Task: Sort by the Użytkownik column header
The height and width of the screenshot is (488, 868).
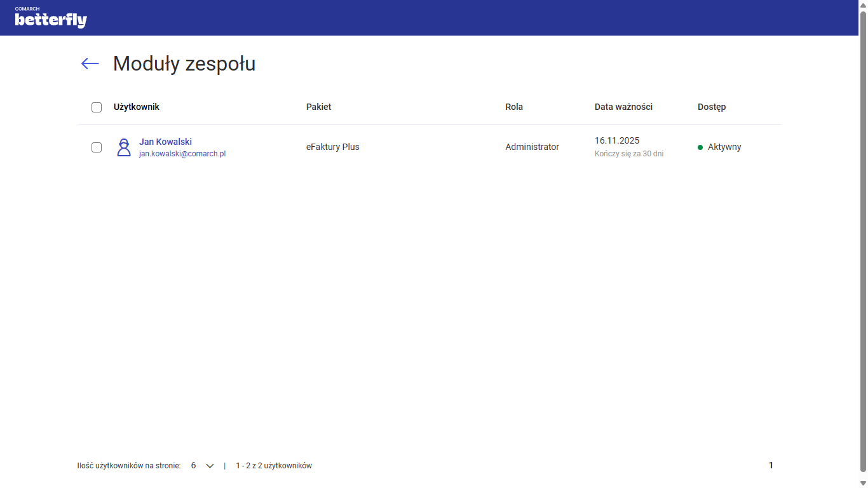Action: pos(137,107)
